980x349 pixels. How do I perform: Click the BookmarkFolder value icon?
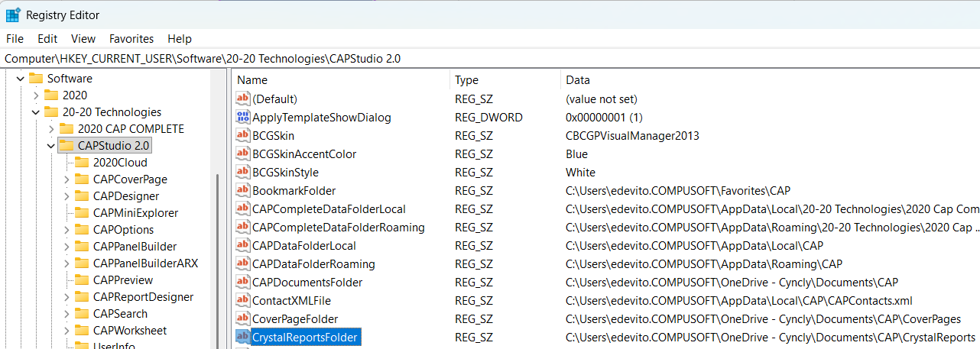click(x=243, y=190)
